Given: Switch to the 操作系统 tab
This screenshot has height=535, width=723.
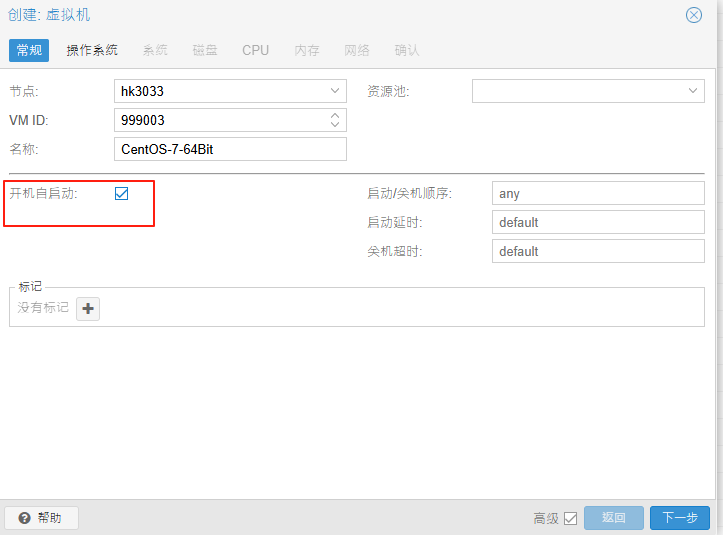Looking at the screenshot, I should (92, 50).
